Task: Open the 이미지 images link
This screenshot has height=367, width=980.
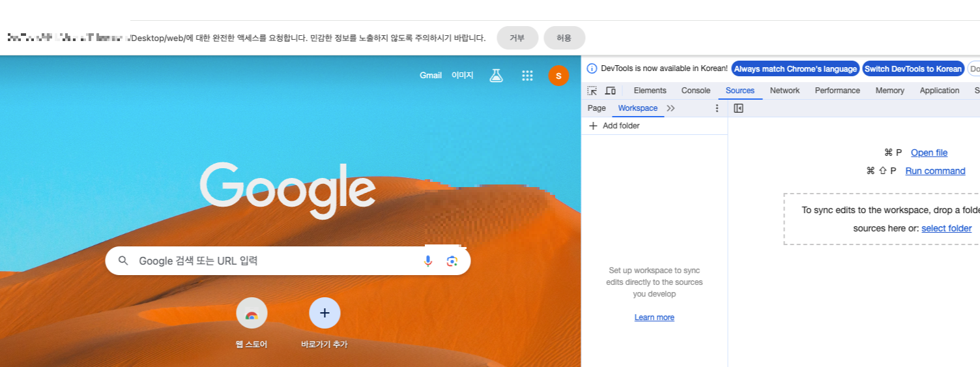Action: (x=463, y=76)
